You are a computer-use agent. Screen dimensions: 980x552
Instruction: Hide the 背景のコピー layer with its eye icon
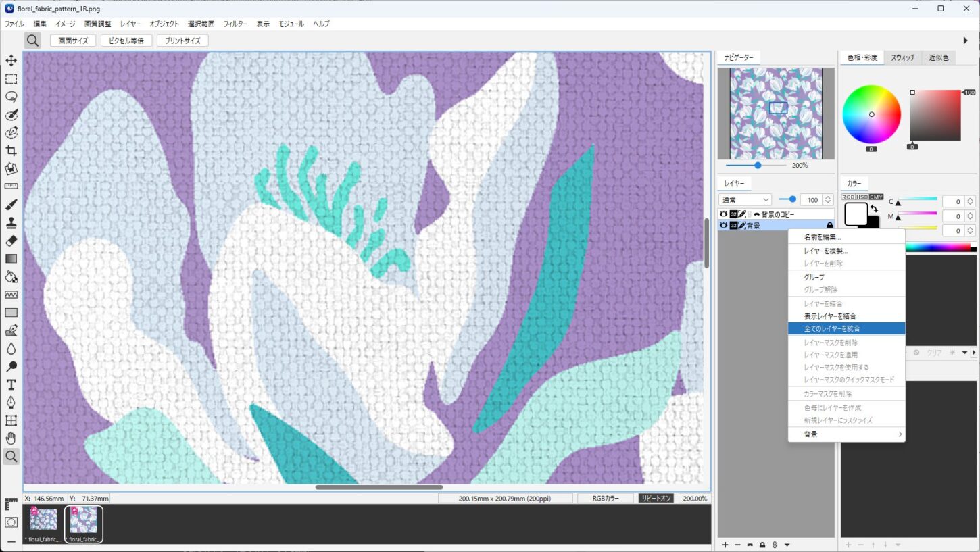(x=724, y=214)
